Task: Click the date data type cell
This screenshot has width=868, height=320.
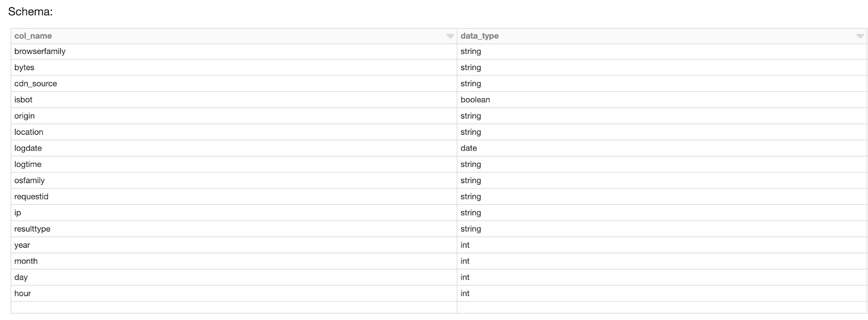Action: tap(469, 148)
